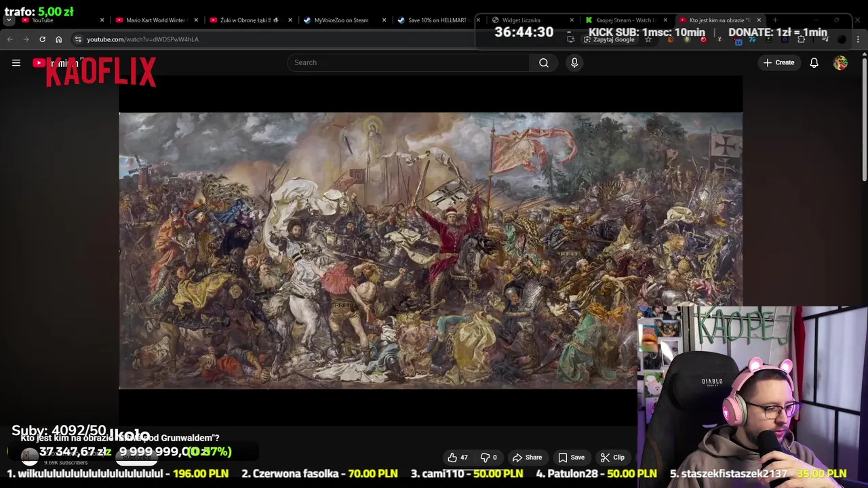Screen dimensions: 868x488
Task: Like the video with thumbs up
Action: point(458,457)
